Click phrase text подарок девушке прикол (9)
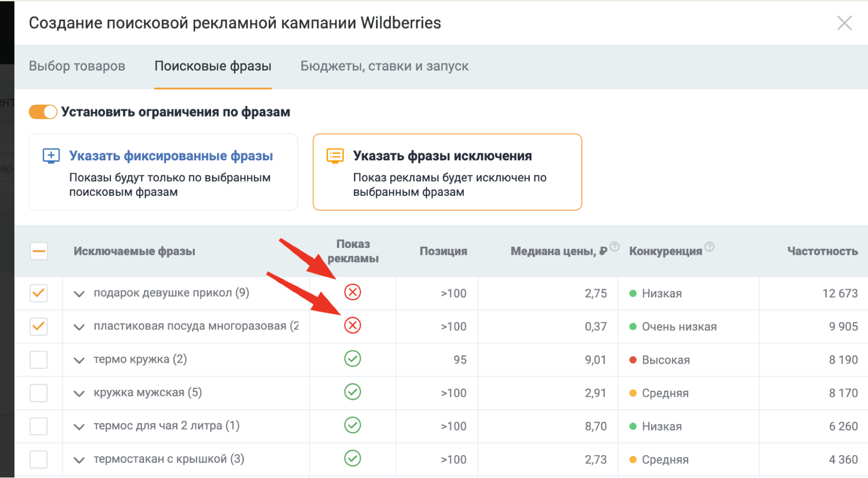The image size is (868, 478). coord(172,293)
